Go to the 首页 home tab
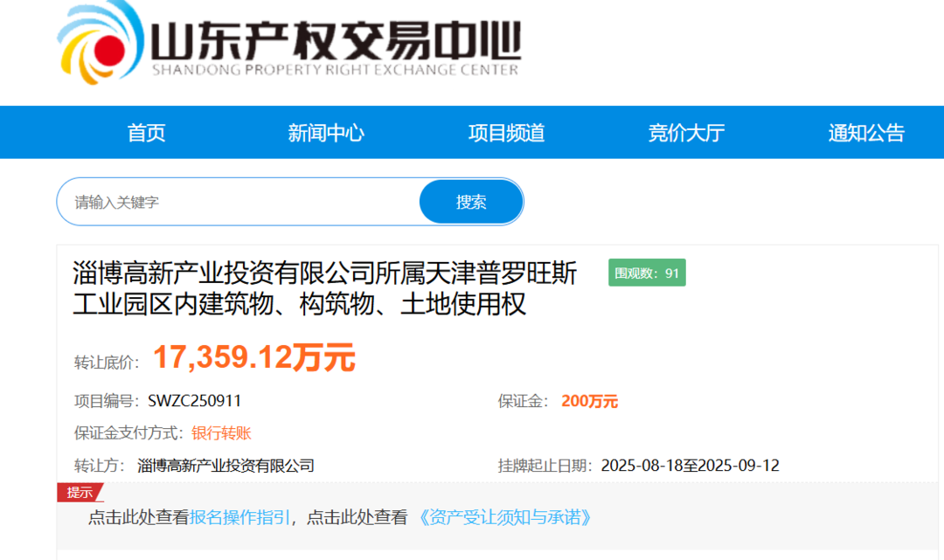Image resolution: width=944 pixels, height=560 pixels. (x=146, y=133)
